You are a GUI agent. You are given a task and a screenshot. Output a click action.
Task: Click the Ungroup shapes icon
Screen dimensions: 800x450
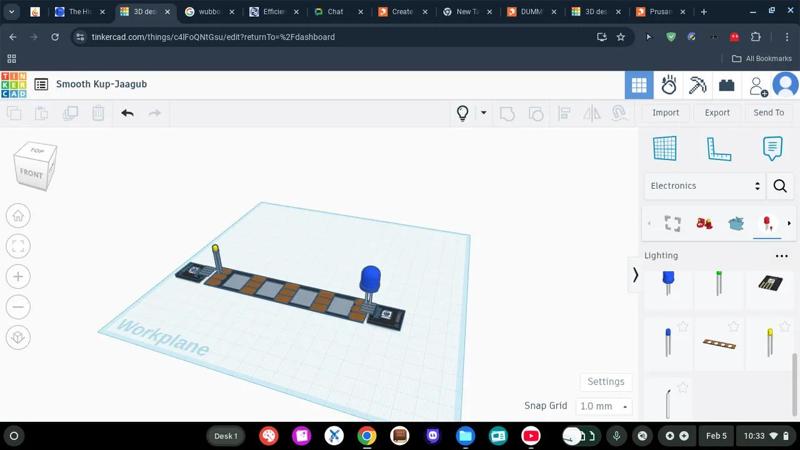pyautogui.click(x=536, y=113)
